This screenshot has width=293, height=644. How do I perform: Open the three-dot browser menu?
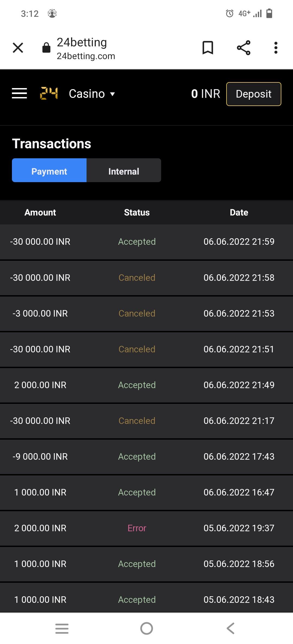click(276, 48)
